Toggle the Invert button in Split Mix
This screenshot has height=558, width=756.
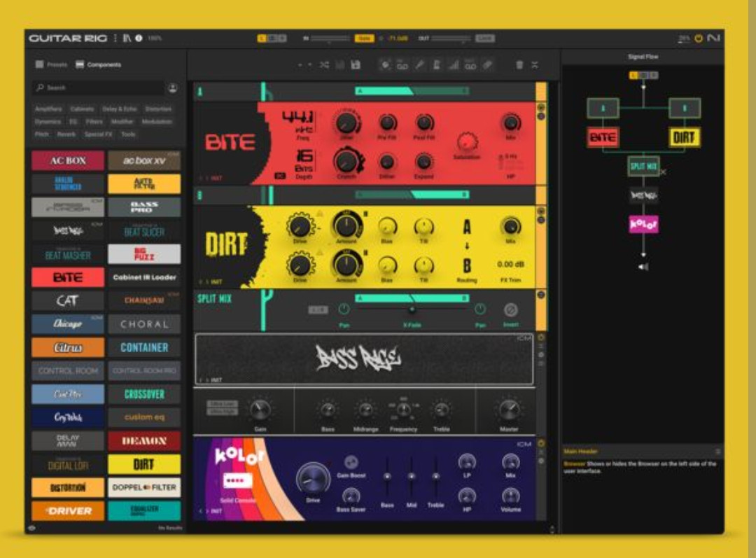pyautogui.click(x=511, y=310)
